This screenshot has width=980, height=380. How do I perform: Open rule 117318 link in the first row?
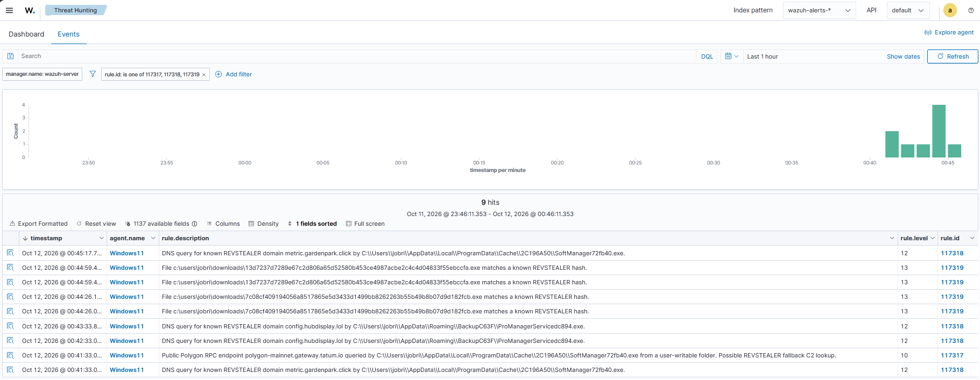pyautogui.click(x=952, y=253)
